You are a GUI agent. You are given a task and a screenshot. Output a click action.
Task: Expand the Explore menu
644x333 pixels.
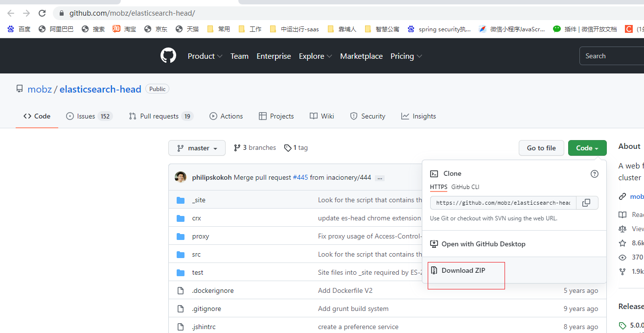coord(316,56)
